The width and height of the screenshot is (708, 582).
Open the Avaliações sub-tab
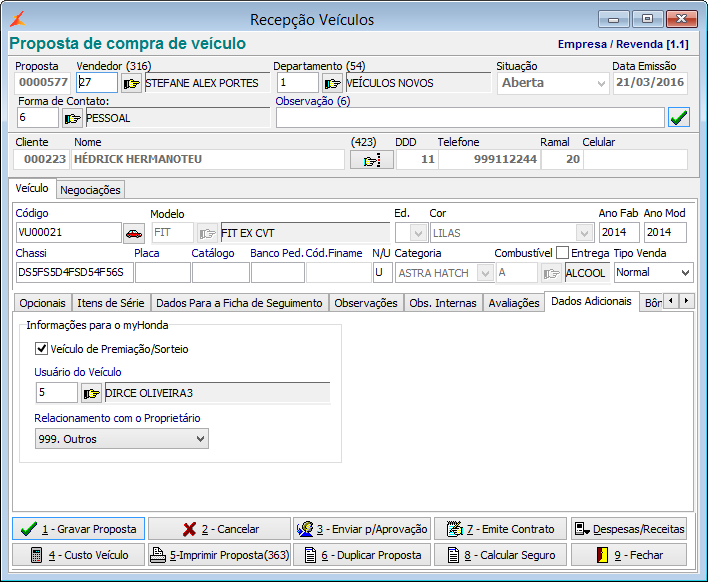tap(514, 303)
